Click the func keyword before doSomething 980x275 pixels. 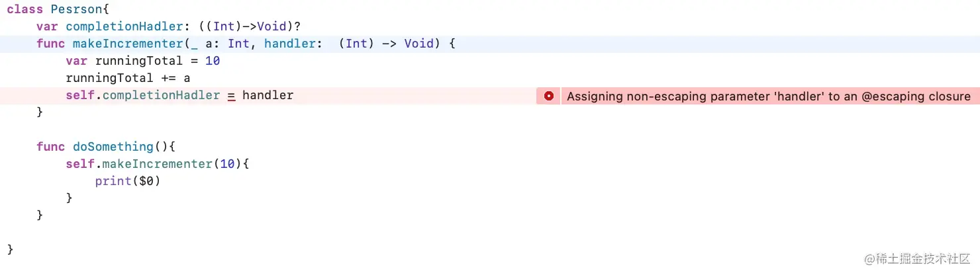click(x=50, y=147)
